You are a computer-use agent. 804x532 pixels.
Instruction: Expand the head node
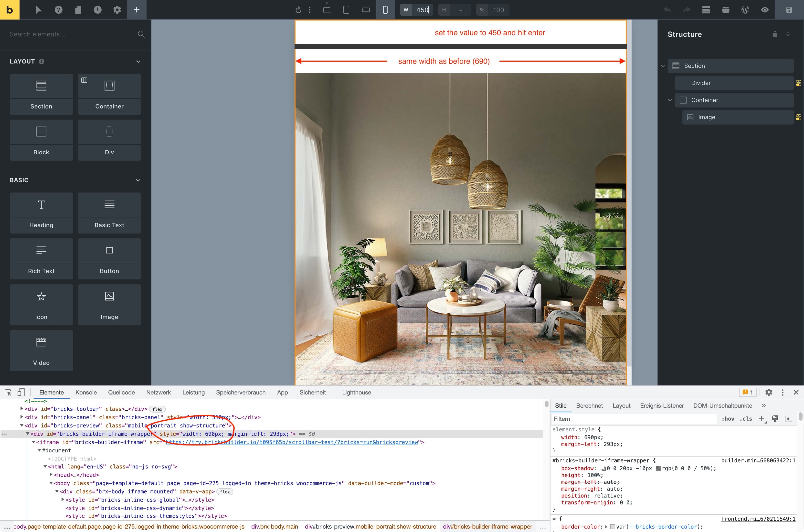coord(51,475)
